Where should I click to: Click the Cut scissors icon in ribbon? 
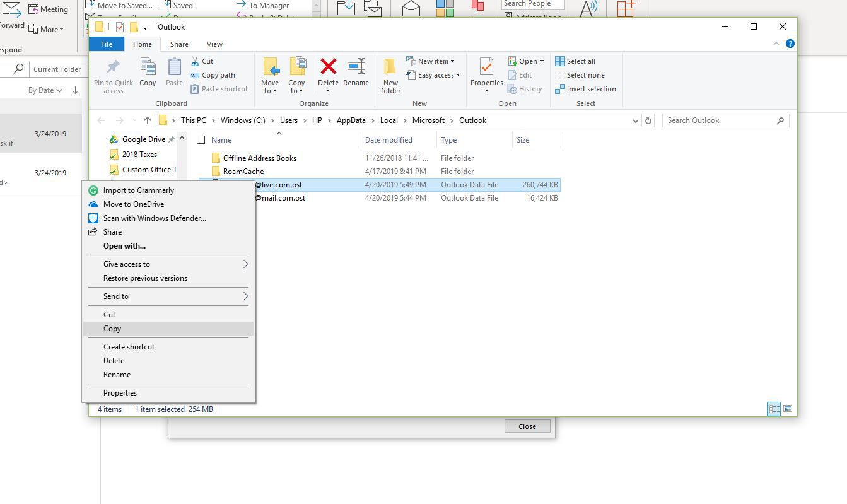[195, 61]
